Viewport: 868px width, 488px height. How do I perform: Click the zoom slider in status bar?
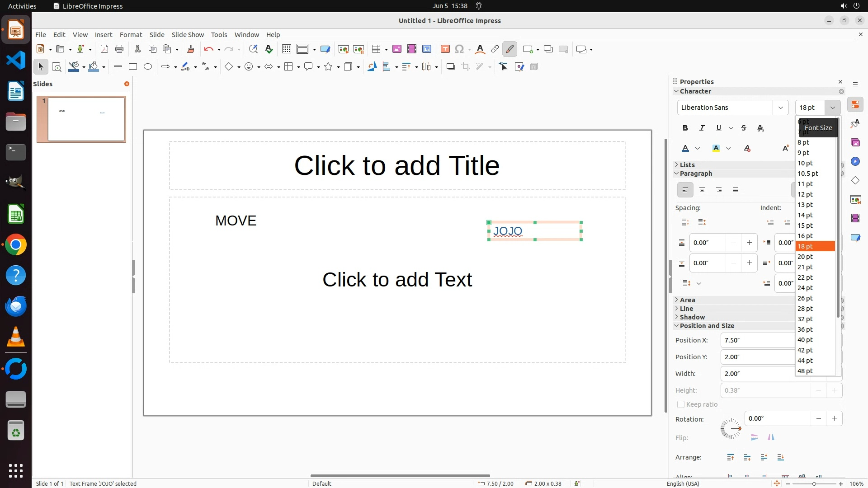(814, 483)
